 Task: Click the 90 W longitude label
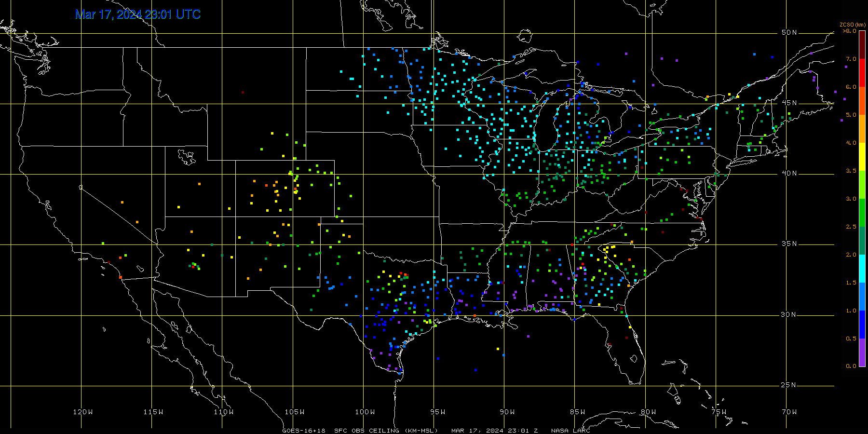[x=507, y=412]
